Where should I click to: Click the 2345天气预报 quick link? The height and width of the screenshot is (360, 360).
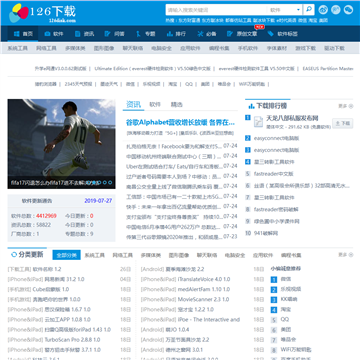[78, 84]
